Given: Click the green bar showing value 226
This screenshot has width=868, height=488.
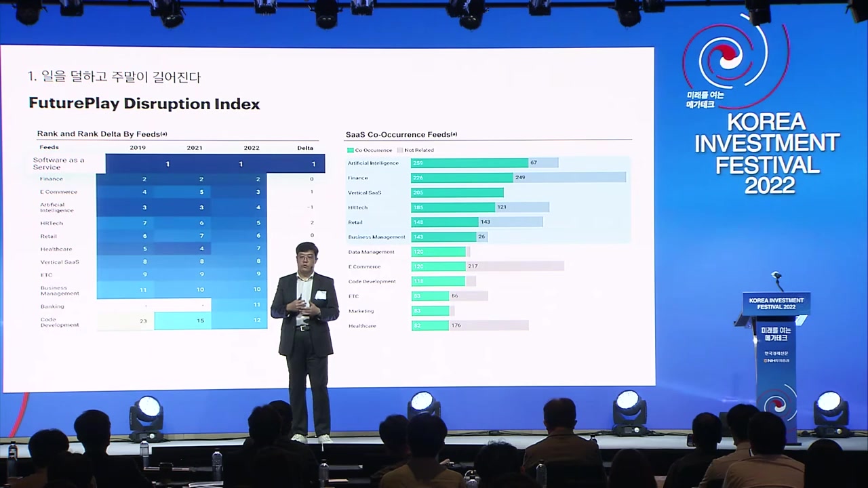Looking at the screenshot, I should click(x=462, y=178).
